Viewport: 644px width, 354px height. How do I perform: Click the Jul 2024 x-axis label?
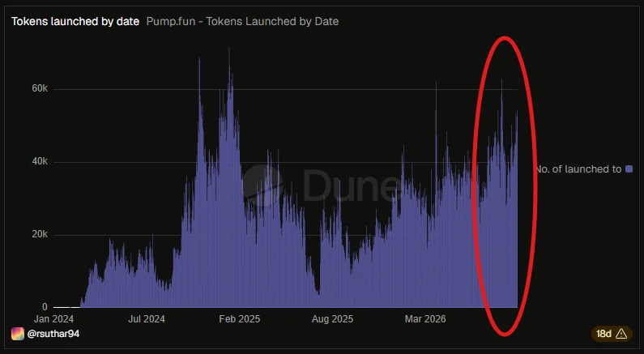point(147,319)
